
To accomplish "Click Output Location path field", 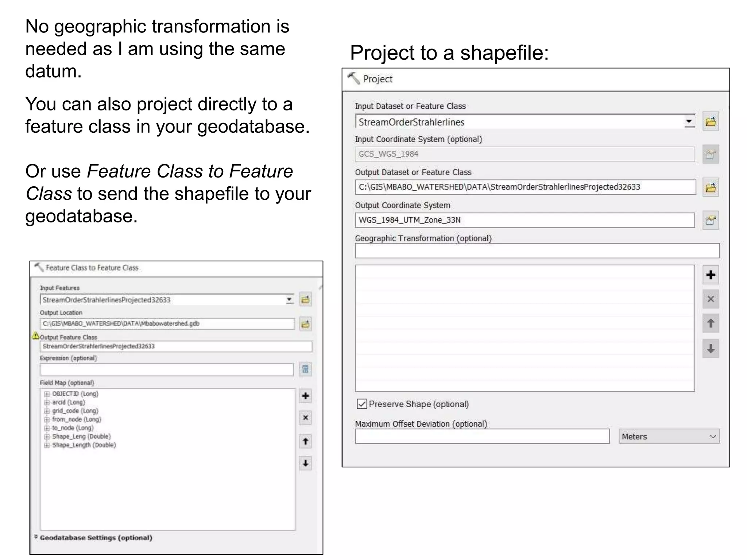I will (x=167, y=324).
